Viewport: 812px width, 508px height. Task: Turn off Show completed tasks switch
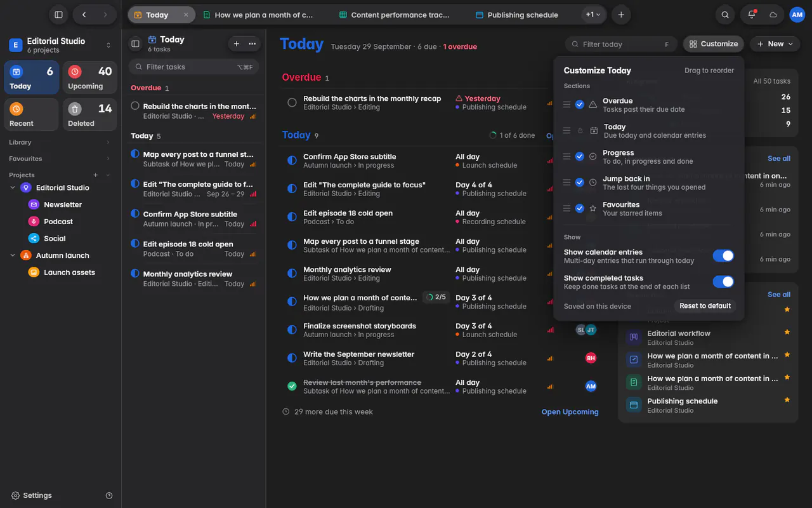pyautogui.click(x=723, y=282)
